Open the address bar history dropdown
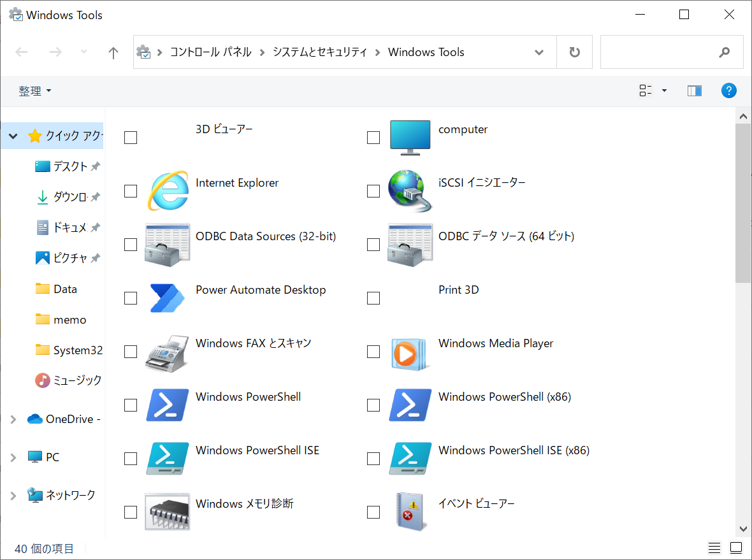Image resolution: width=752 pixels, height=560 pixels. point(539,52)
